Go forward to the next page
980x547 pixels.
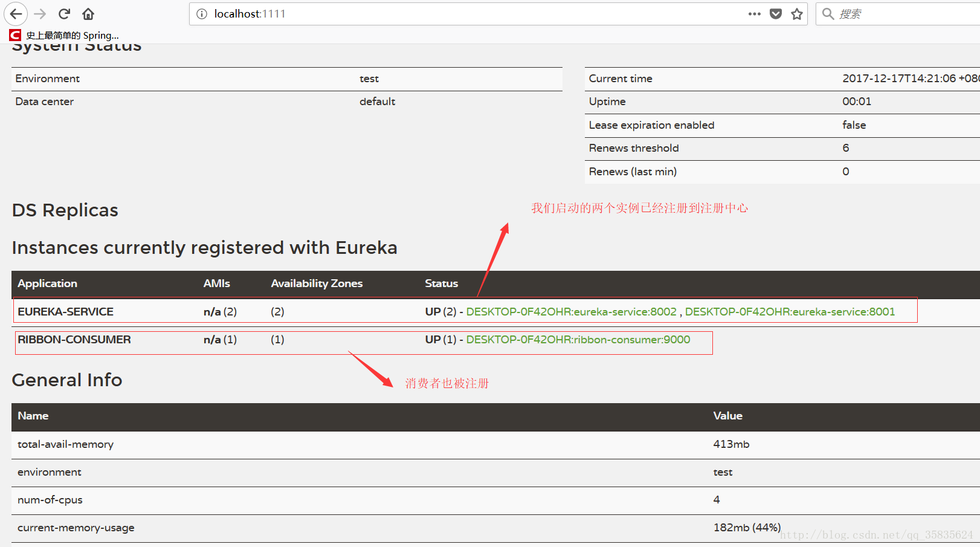pos(40,14)
